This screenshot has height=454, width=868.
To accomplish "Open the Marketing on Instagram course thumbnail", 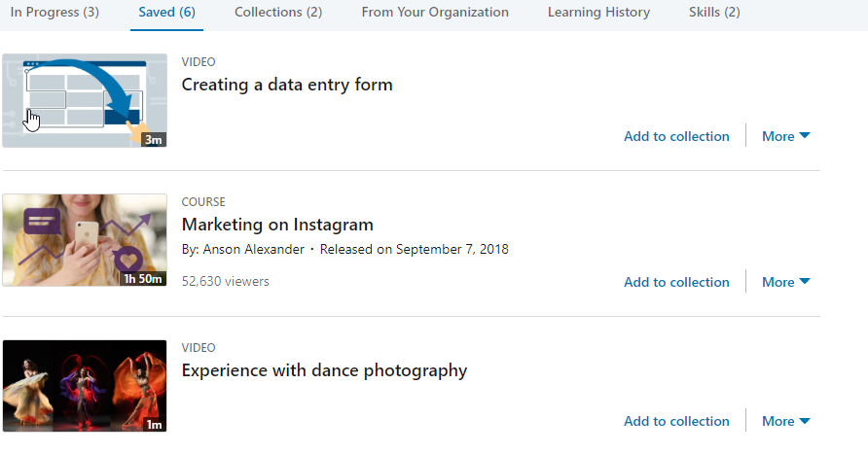I will pos(85,240).
